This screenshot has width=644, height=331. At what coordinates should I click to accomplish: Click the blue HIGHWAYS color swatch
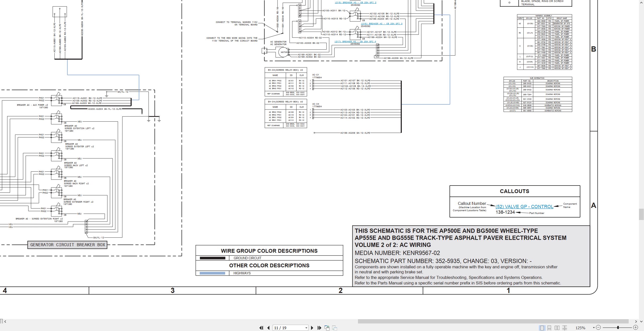pyautogui.click(x=213, y=273)
